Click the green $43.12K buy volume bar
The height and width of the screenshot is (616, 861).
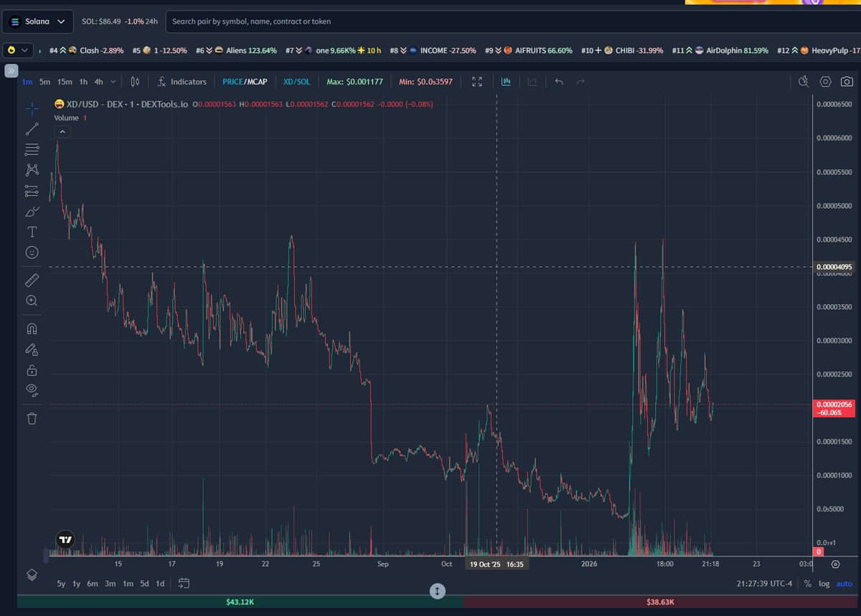(x=240, y=602)
